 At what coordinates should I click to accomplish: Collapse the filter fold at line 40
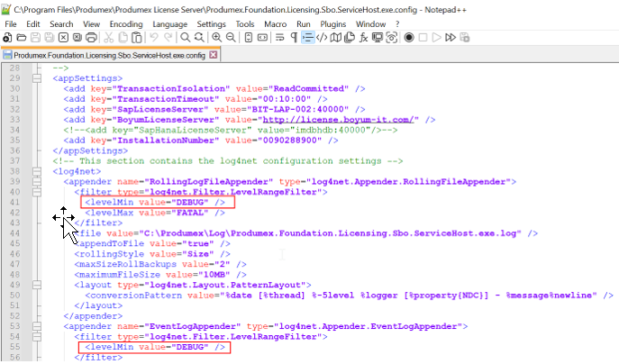point(37,192)
